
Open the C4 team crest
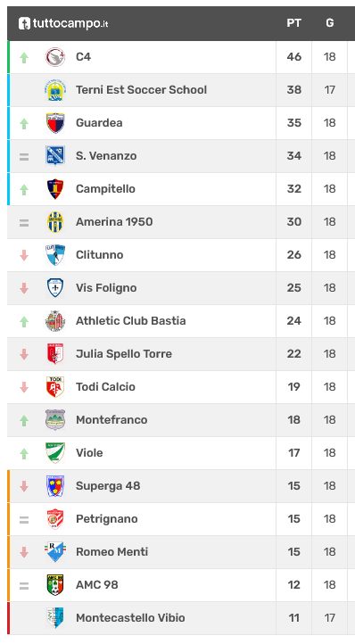(x=55, y=57)
